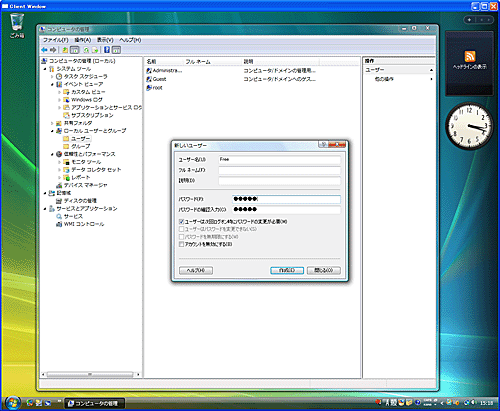Image resolution: width=500 pixels, height=411 pixels.
Task: Click the Export list toolbar icon
Action: coord(95,50)
